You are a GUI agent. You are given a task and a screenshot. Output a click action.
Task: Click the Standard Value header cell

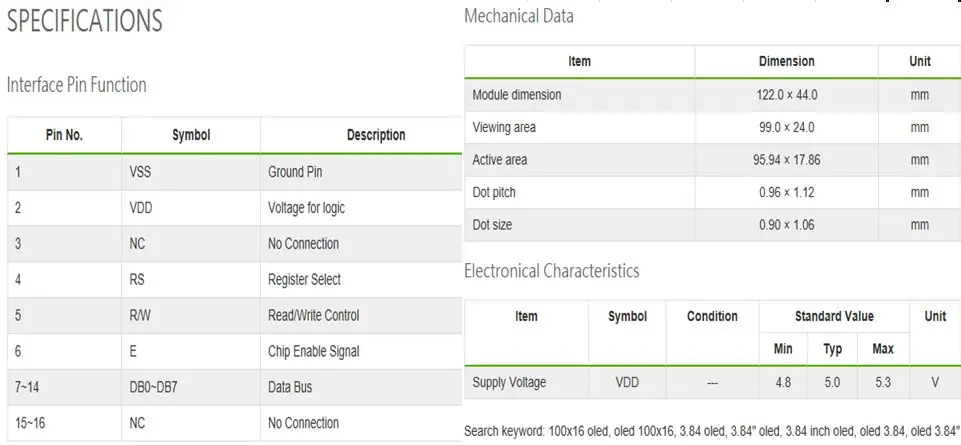[x=834, y=316]
